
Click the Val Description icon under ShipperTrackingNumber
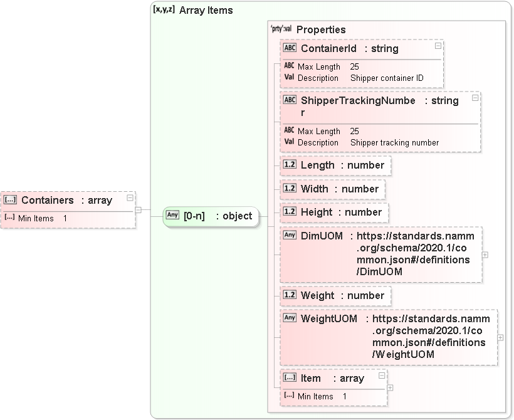pyautogui.click(x=289, y=142)
